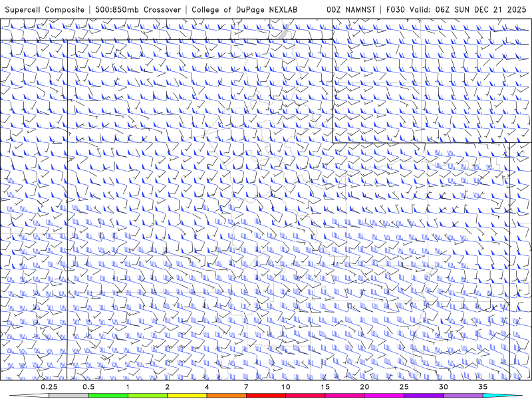Click the '00Z NAMNST' model run label
This screenshot has width=532, height=399.
(x=351, y=9)
